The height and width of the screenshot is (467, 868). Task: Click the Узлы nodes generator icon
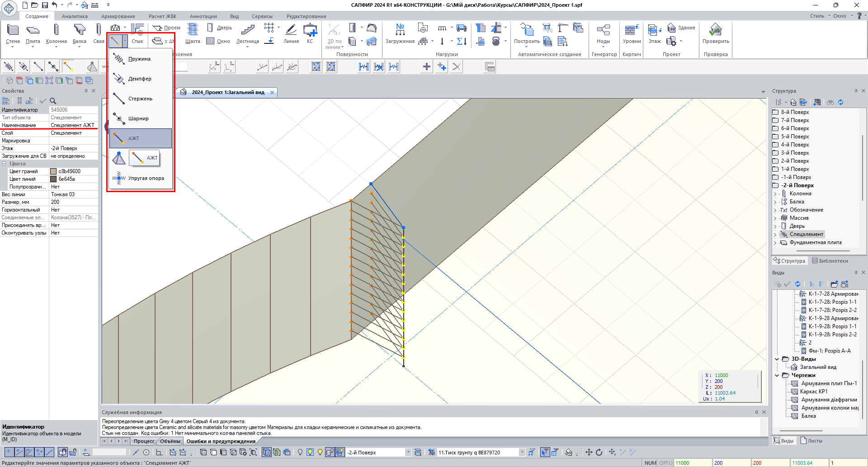pos(603,31)
